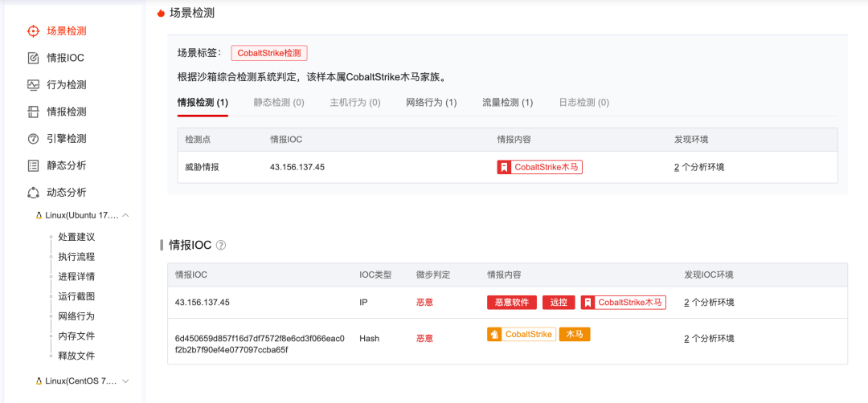Open 动态分析 sidebar item

pos(67,193)
